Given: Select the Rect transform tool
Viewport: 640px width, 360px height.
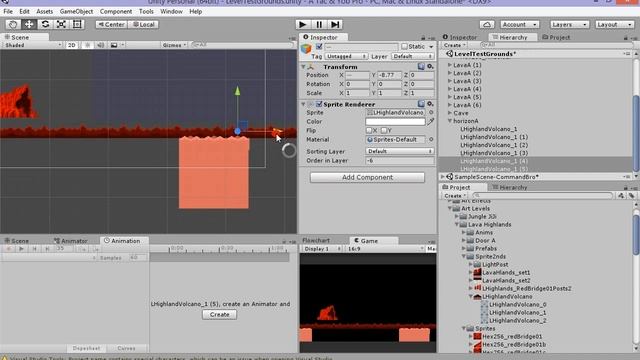Looking at the screenshot, I should coord(77,24).
